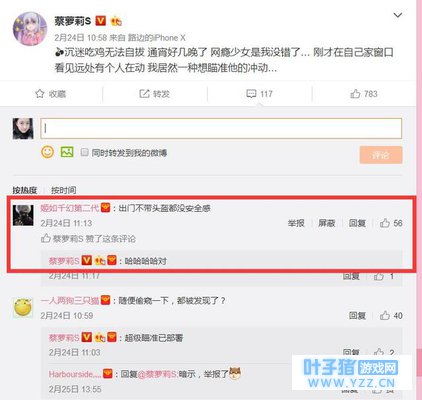Click the emoji smiley icon under comment box
422x400 pixels.
(47, 152)
